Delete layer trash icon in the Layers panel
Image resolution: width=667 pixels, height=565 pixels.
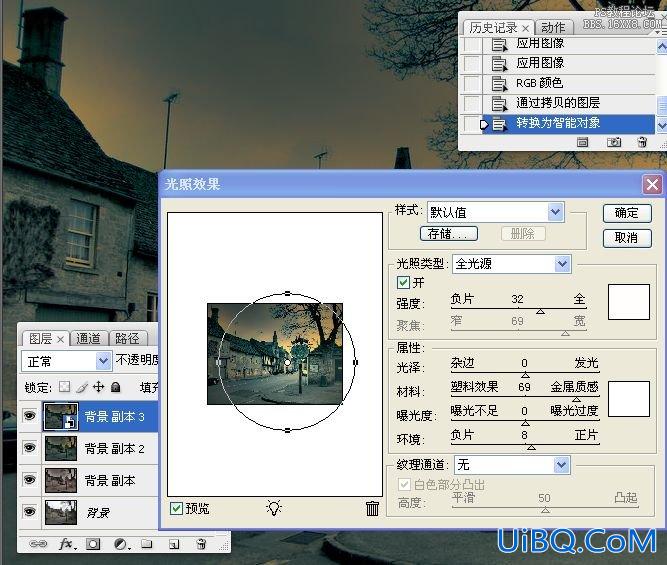201,543
